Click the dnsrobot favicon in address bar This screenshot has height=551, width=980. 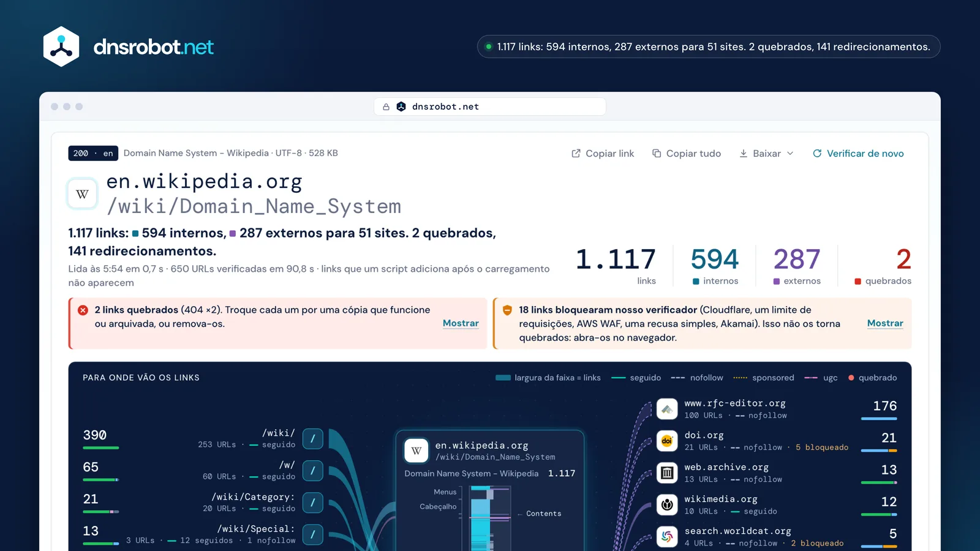[401, 107]
